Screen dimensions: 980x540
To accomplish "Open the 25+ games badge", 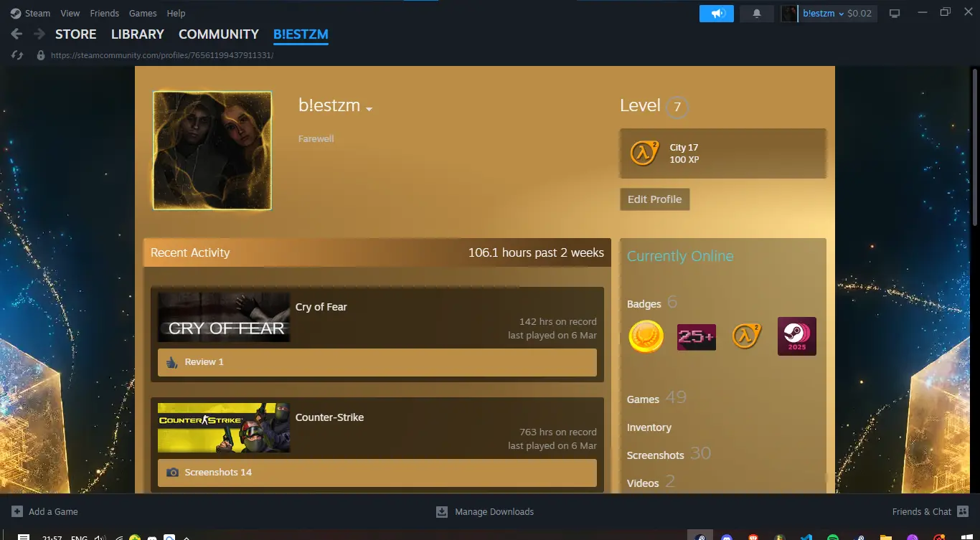I will pyautogui.click(x=697, y=336).
